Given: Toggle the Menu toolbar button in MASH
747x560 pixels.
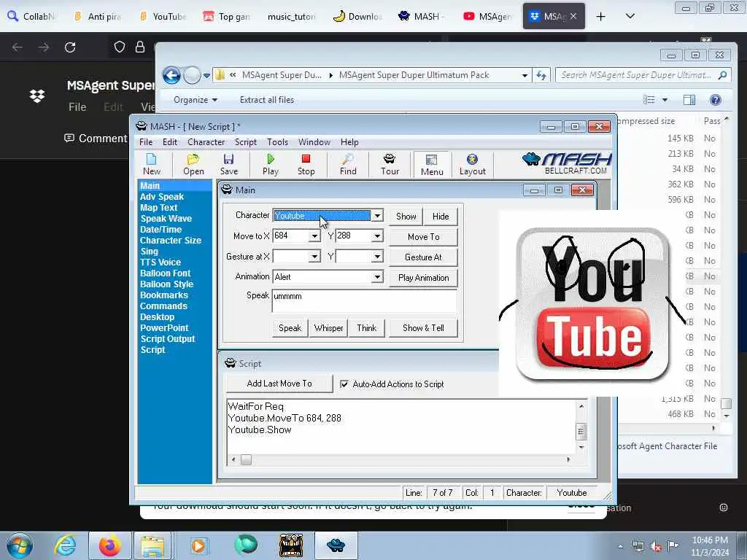Looking at the screenshot, I should click(432, 165).
